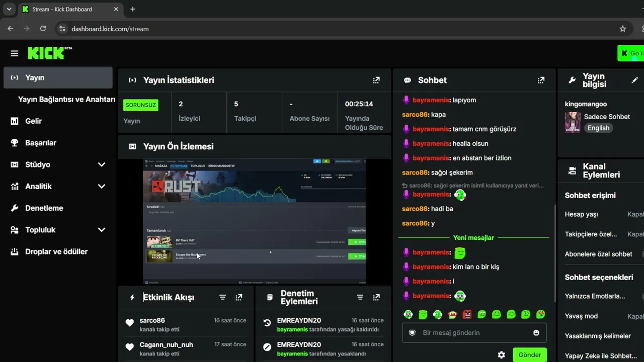The height and width of the screenshot is (362, 644).
Task: Click the reply reference above bayramenis emote
Action: pyautogui.click(x=473, y=186)
